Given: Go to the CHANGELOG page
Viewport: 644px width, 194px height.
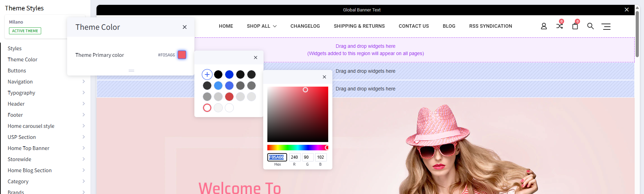Looking at the screenshot, I should pyautogui.click(x=305, y=26).
